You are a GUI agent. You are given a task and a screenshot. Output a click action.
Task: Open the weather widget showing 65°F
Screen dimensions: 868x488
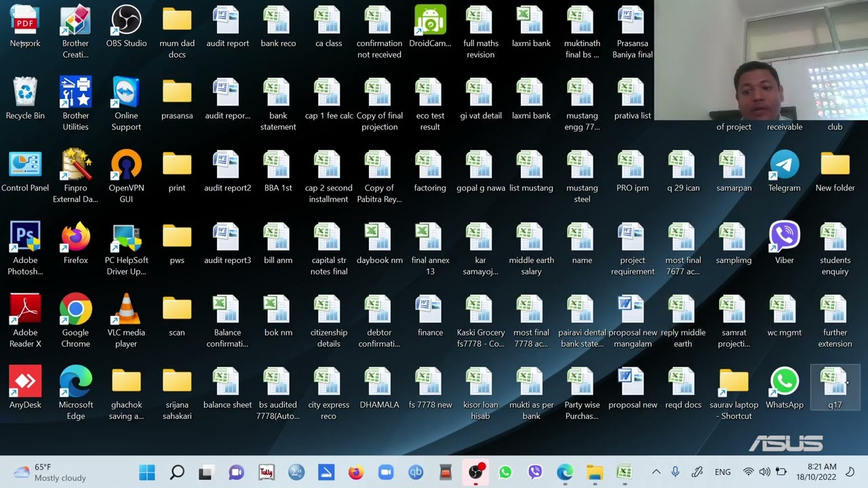pos(51,472)
